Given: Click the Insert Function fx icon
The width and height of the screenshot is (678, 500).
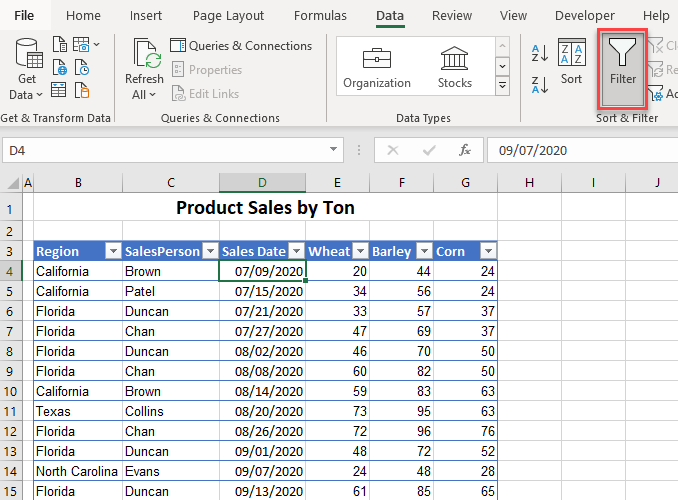Looking at the screenshot, I should 464,150.
